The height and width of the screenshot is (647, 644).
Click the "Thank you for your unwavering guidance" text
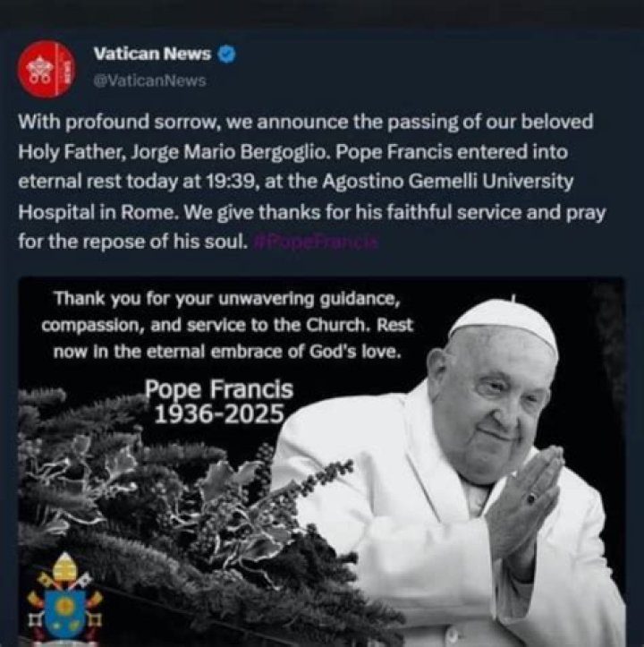coord(227,298)
